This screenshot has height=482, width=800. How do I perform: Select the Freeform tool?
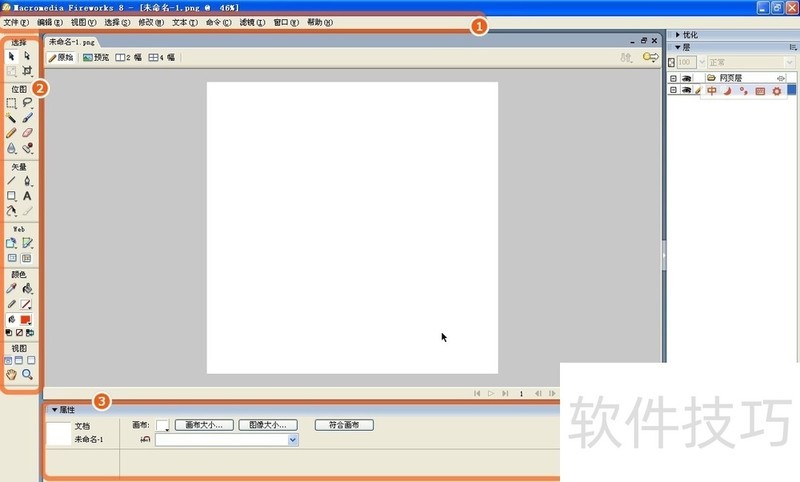click(x=11, y=211)
